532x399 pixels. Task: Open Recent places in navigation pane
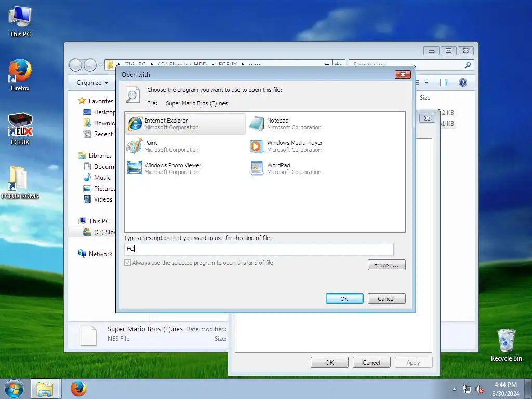pos(99,134)
